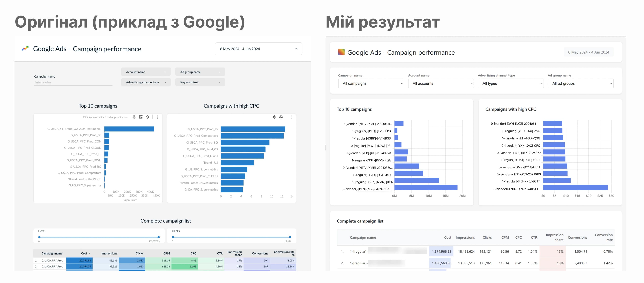Viewport: 644px width, 283px height.
Task: Expand the Account name filter dropdown
Action: [x=146, y=72]
